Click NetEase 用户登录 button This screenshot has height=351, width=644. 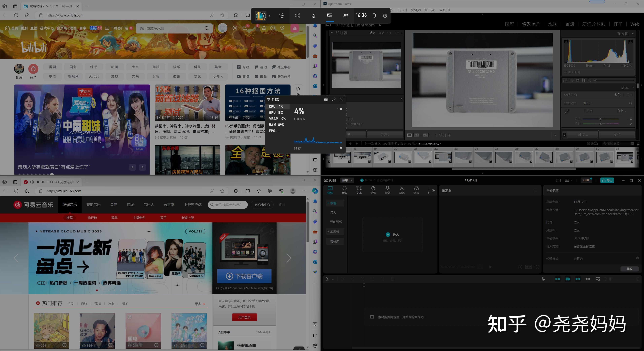(x=244, y=317)
